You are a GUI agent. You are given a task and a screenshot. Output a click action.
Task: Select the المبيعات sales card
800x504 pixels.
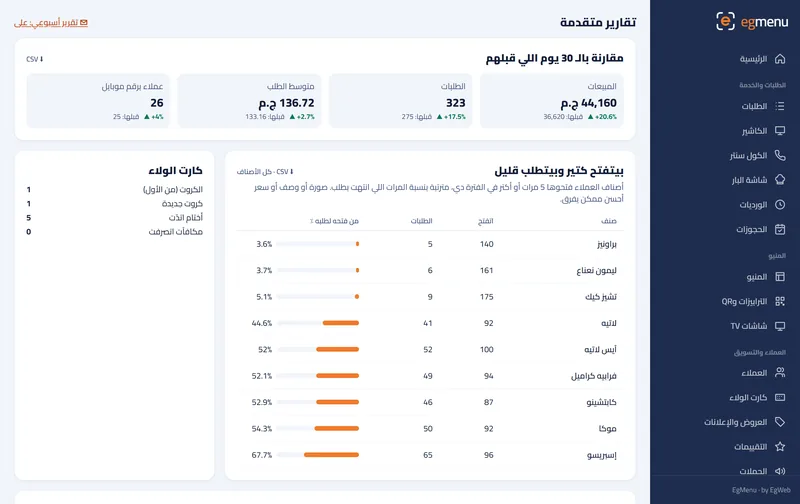pos(552,101)
